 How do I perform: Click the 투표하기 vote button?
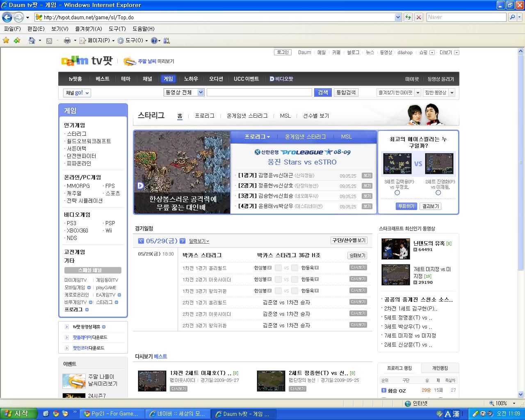coord(406,206)
